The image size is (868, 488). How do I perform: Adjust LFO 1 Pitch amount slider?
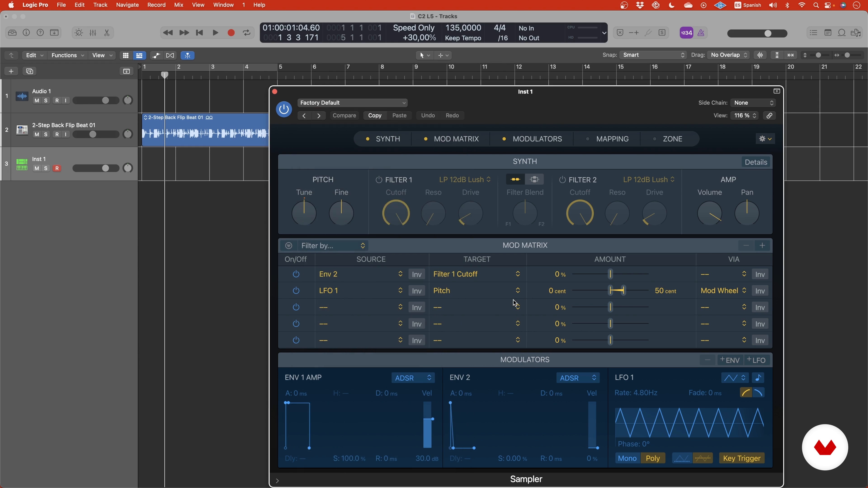611,291
